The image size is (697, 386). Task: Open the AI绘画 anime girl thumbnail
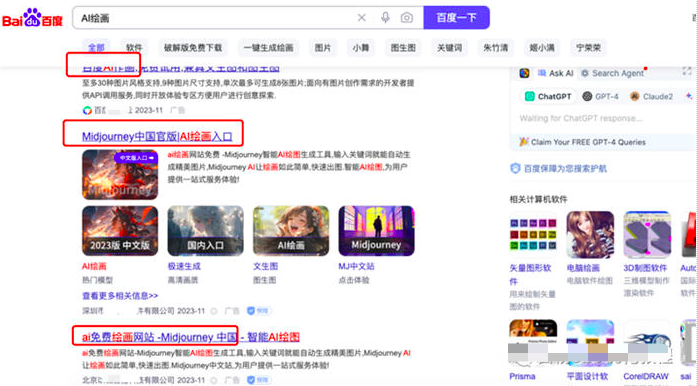click(291, 231)
